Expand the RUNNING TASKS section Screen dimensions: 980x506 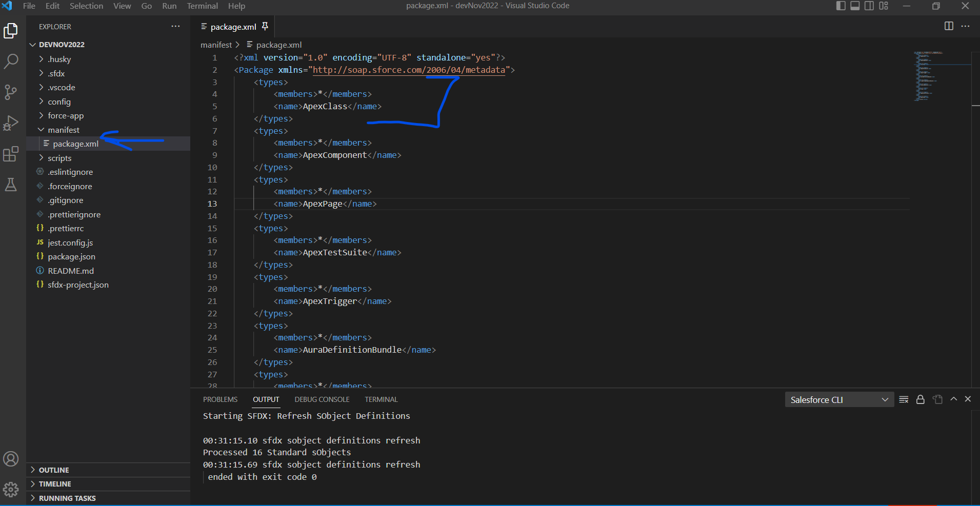point(108,498)
